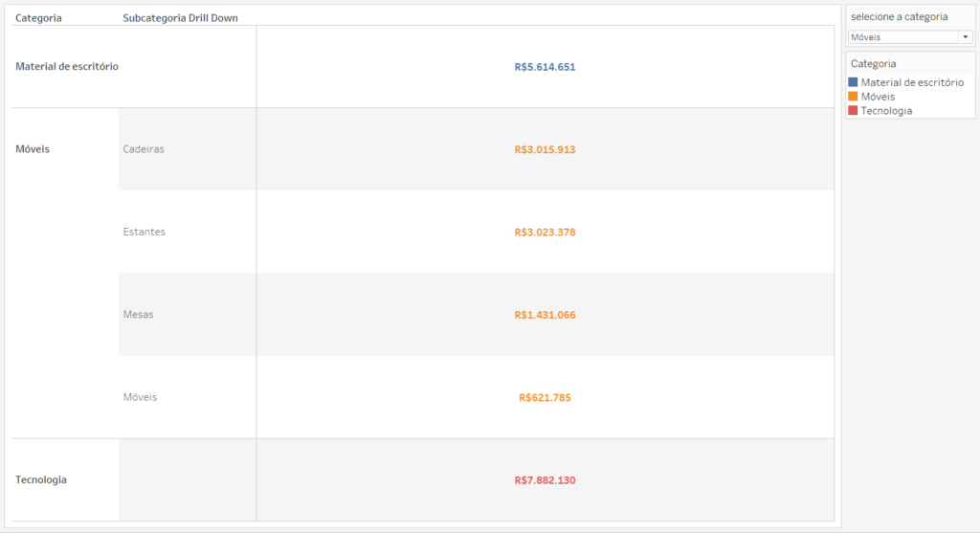Click the Categoria legend title
This screenshot has width=980, height=533.
(x=873, y=64)
